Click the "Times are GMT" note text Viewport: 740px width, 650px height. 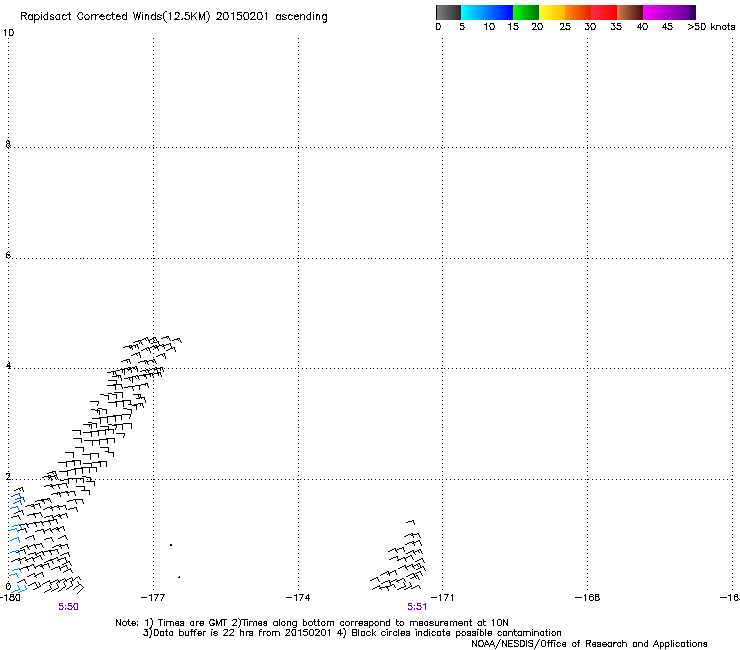point(192,623)
